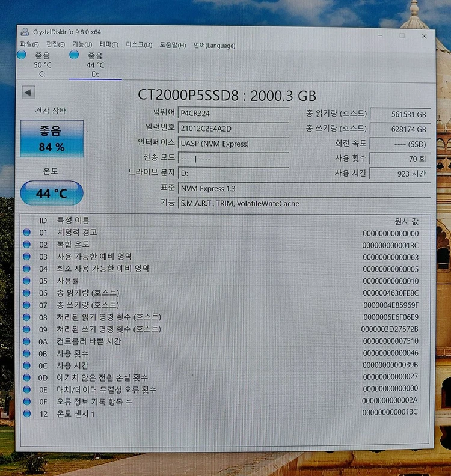451x476 pixels.
Task: Click the firmware field P4CR324
Action: tap(233, 113)
